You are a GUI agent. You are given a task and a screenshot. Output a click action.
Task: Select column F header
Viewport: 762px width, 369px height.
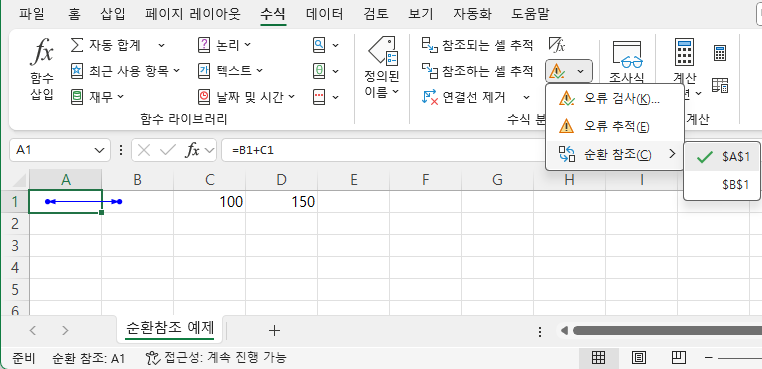click(x=426, y=180)
